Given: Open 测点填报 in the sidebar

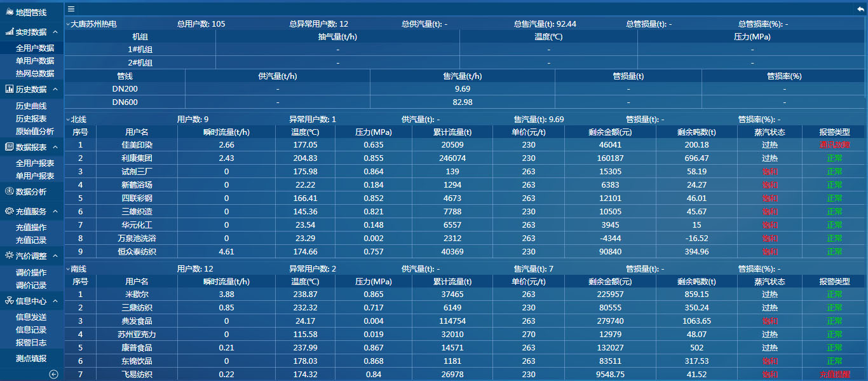Looking at the screenshot, I should [31, 358].
